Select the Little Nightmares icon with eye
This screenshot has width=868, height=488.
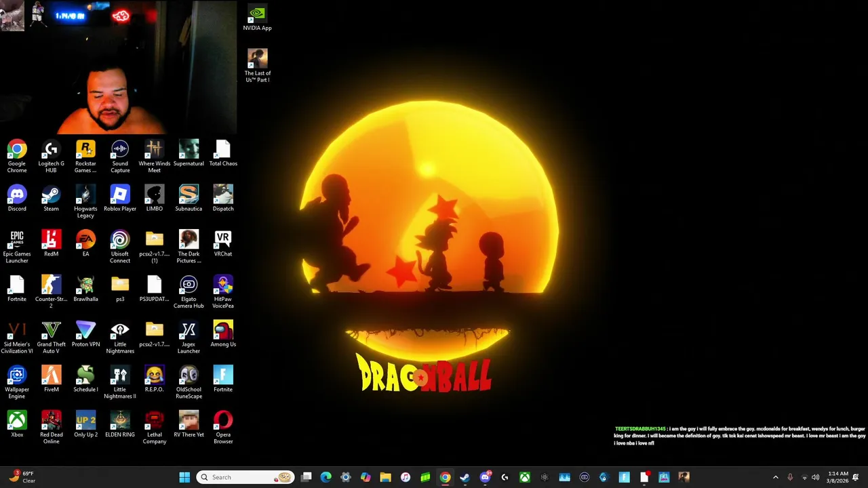click(120, 337)
